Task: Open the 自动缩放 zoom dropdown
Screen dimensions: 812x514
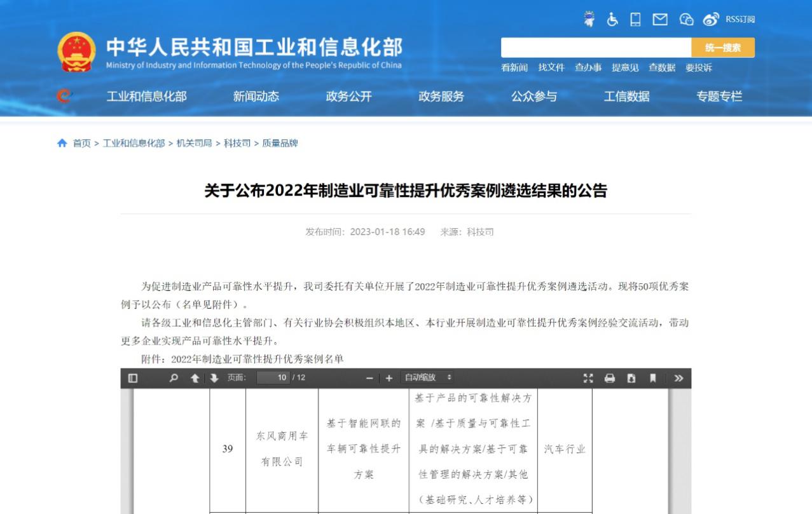Action: coord(429,378)
